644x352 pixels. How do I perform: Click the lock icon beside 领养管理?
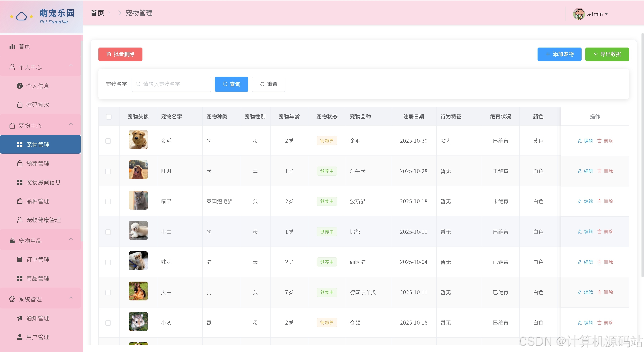coord(20,163)
